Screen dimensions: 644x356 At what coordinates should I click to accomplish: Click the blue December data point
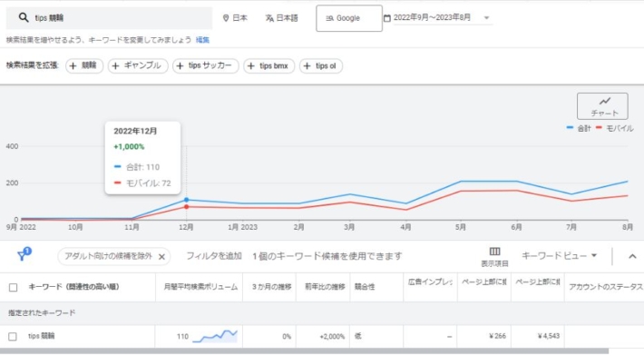point(187,200)
